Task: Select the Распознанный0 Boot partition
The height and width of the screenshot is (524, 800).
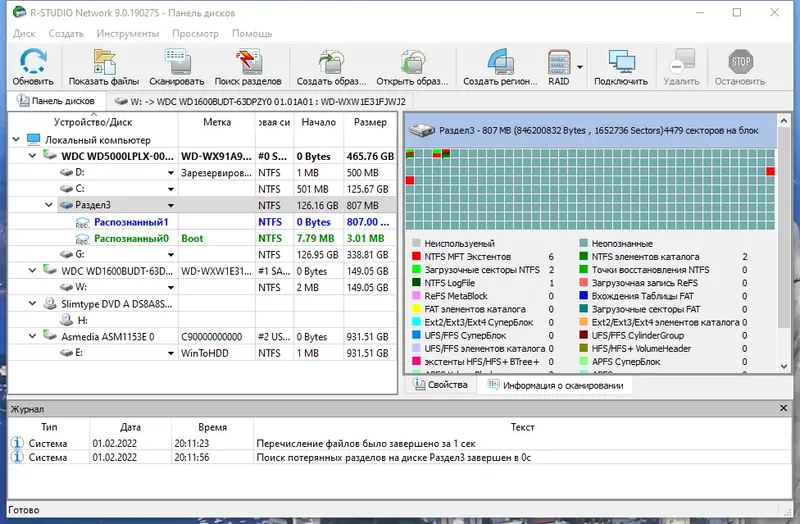Action: pyautogui.click(x=131, y=238)
